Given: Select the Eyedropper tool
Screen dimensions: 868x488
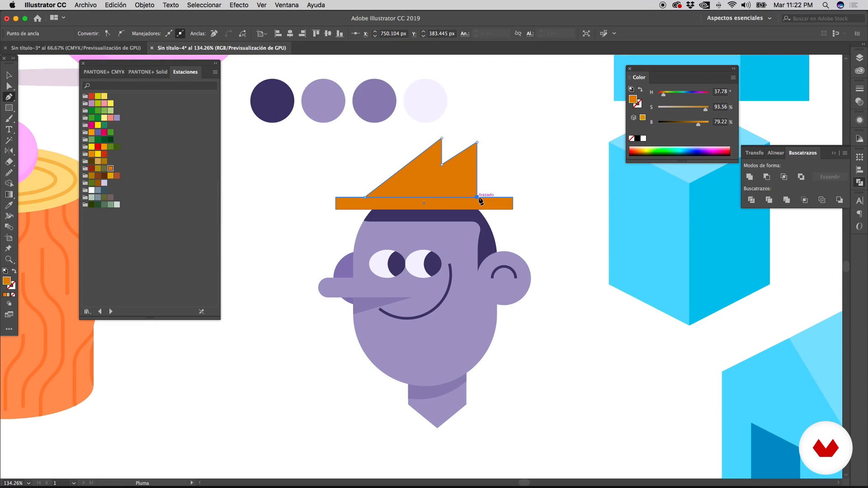Looking at the screenshot, I should pyautogui.click(x=9, y=205).
